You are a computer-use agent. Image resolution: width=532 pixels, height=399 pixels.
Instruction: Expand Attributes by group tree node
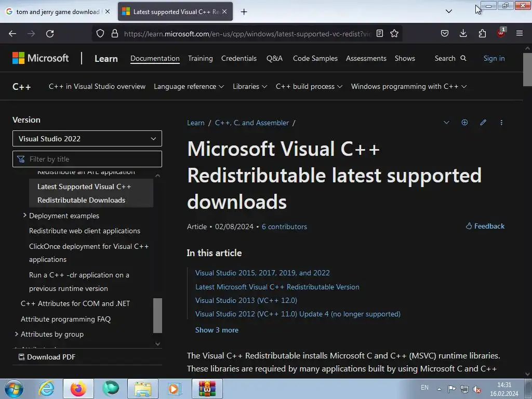16,334
